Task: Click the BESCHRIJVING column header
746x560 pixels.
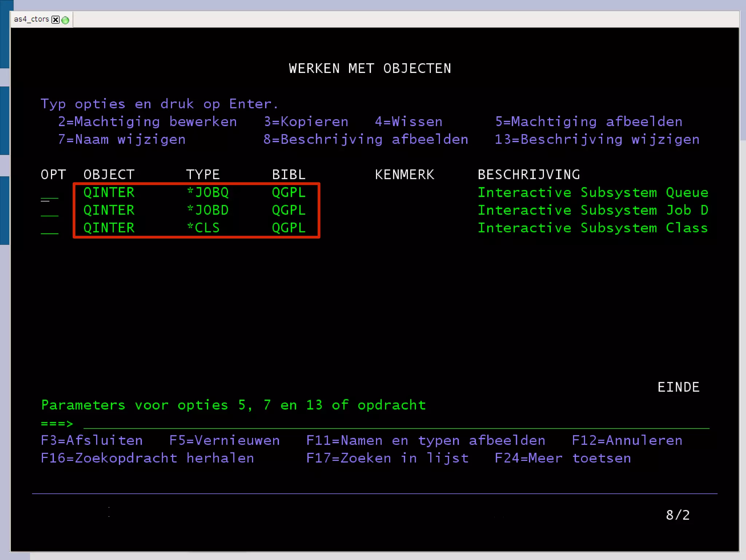Action: coord(529,175)
